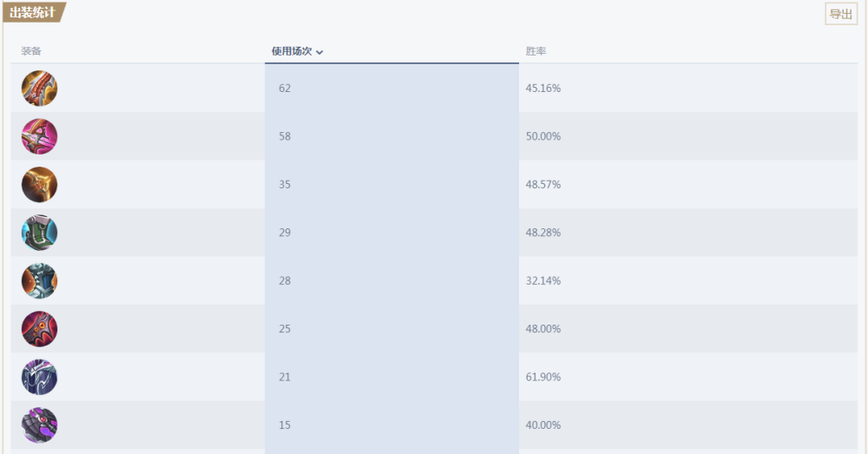The width and height of the screenshot is (868, 454).
Task: Click the 61.90% win rate value
Action: [x=543, y=377]
